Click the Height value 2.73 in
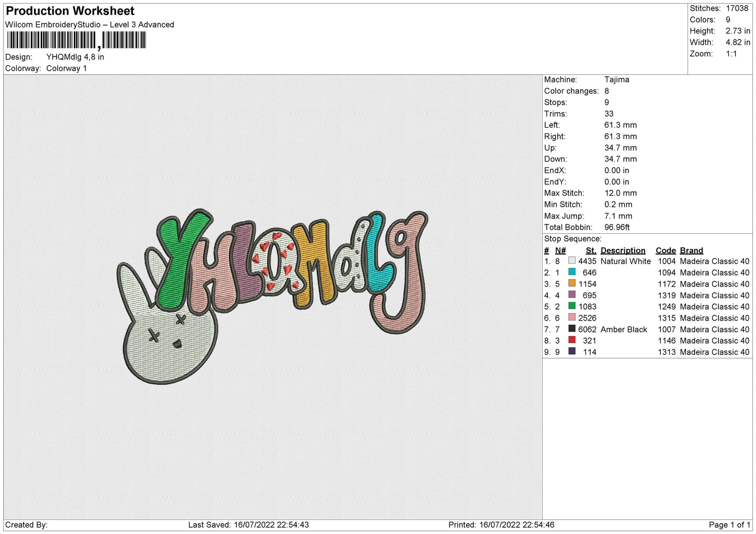 click(x=738, y=31)
